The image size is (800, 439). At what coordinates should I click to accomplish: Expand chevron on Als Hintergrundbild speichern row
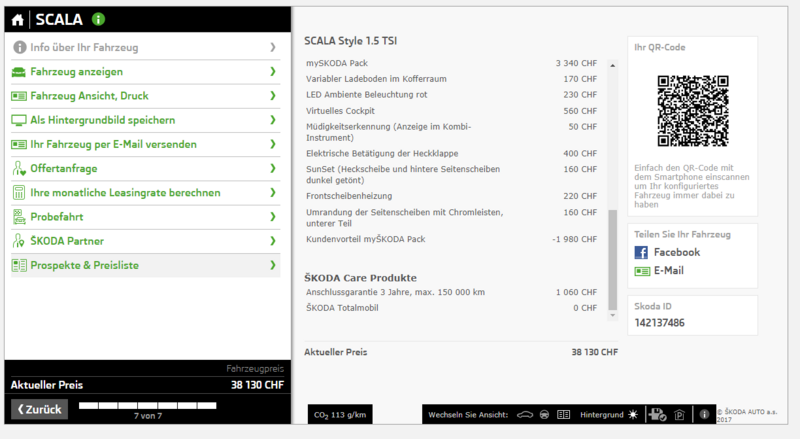[x=273, y=120]
